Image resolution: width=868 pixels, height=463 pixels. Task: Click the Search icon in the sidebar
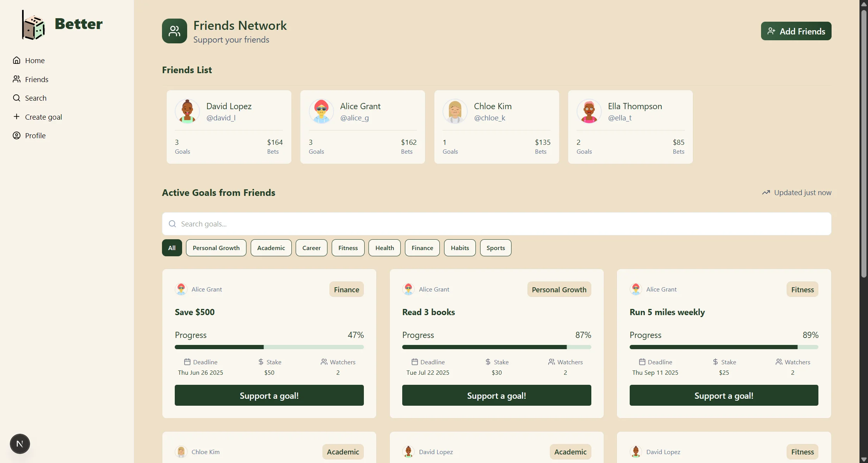point(16,98)
